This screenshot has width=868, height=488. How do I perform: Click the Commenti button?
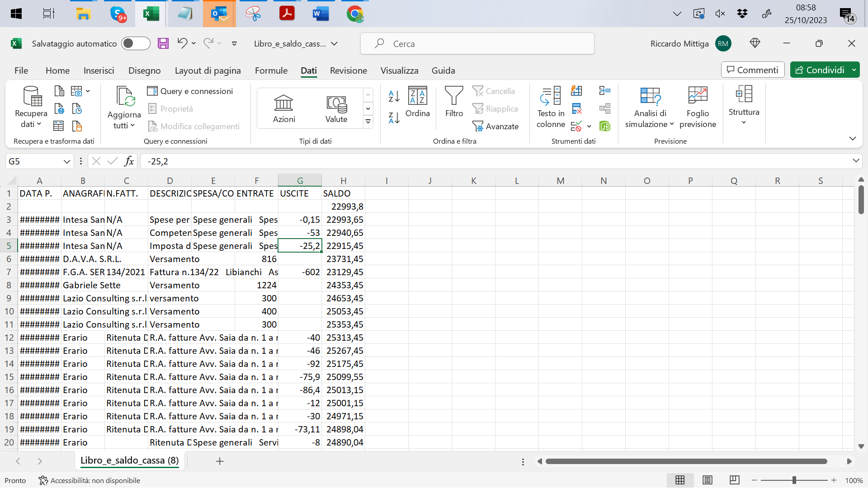tap(753, 70)
